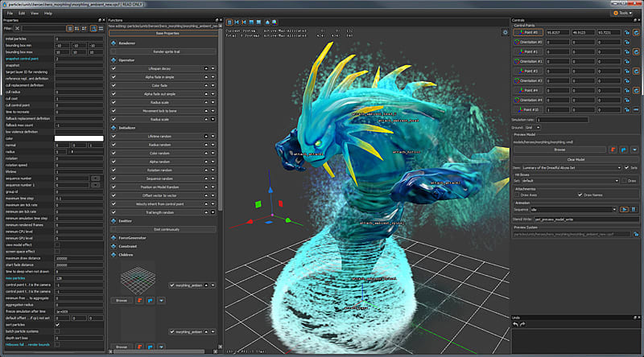Clear the properties filter with X icon
Image resolution: width=644 pixels, height=357 pixels.
coord(17,28)
